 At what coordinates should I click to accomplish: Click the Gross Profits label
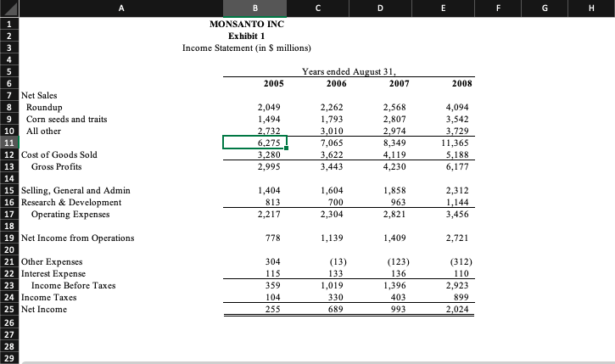pyautogui.click(x=57, y=166)
